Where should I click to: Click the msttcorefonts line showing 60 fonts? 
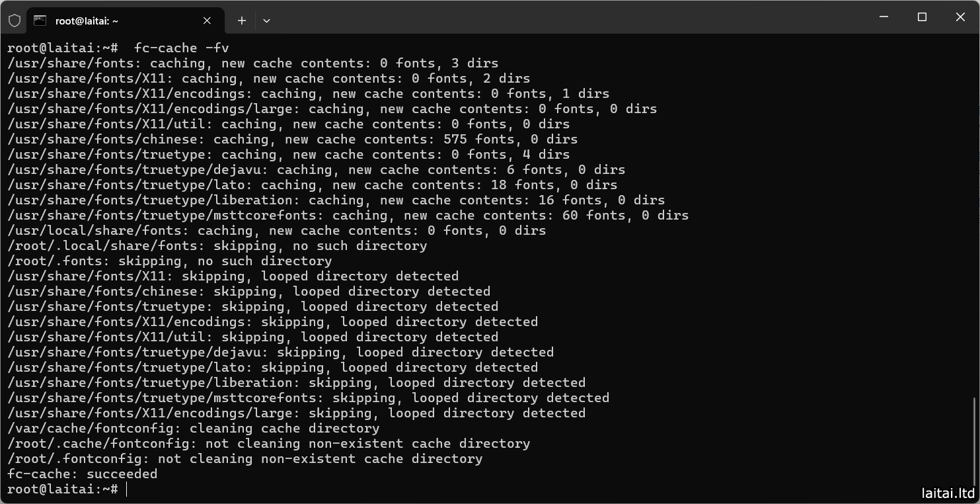(x=348, y=216)
